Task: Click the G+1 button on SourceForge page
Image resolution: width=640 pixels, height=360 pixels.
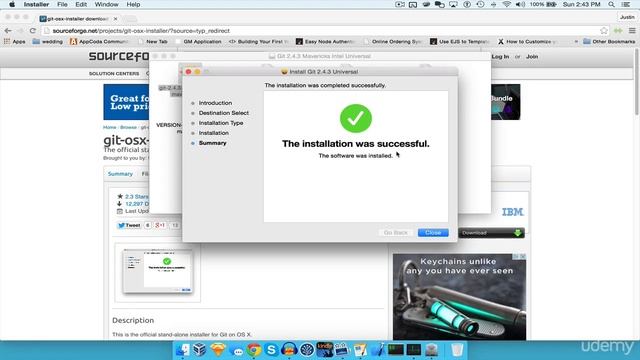Action: pyautogui.click(x=160, y=225)
